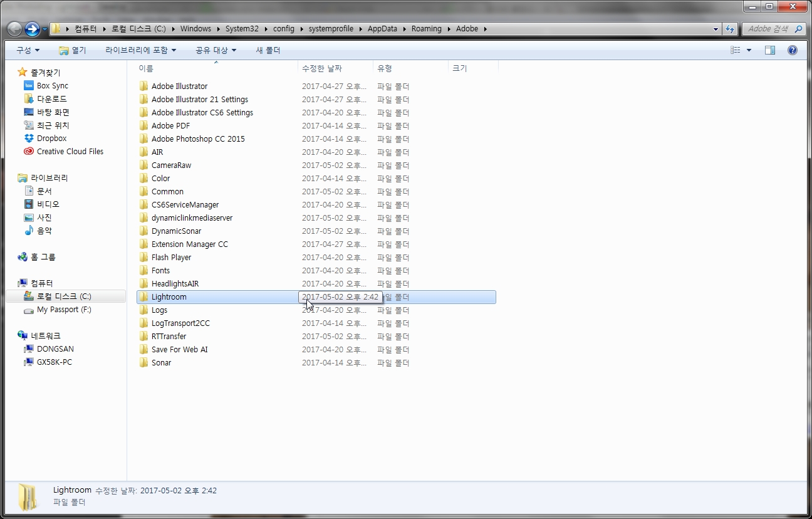
Task: Click the 즐겨찾기 star icon
Action: click(x=23, y=73)
